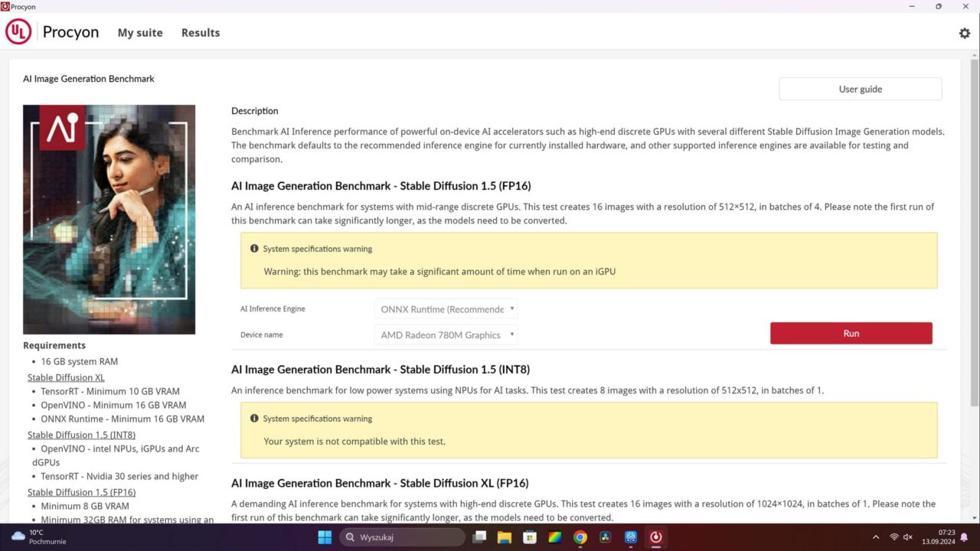
Task: Open File Explorer from the taskbar
Action: point(504,537)
